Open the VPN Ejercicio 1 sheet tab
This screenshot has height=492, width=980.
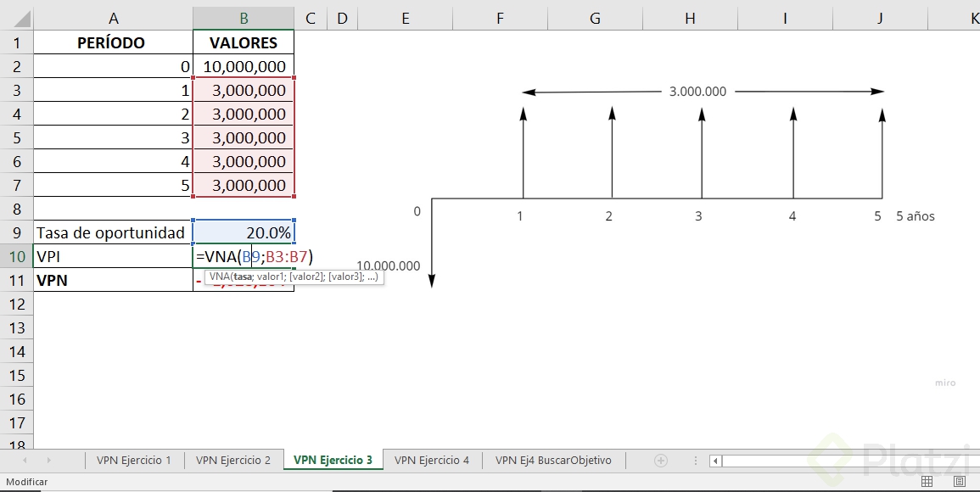[x=134, y=460]
